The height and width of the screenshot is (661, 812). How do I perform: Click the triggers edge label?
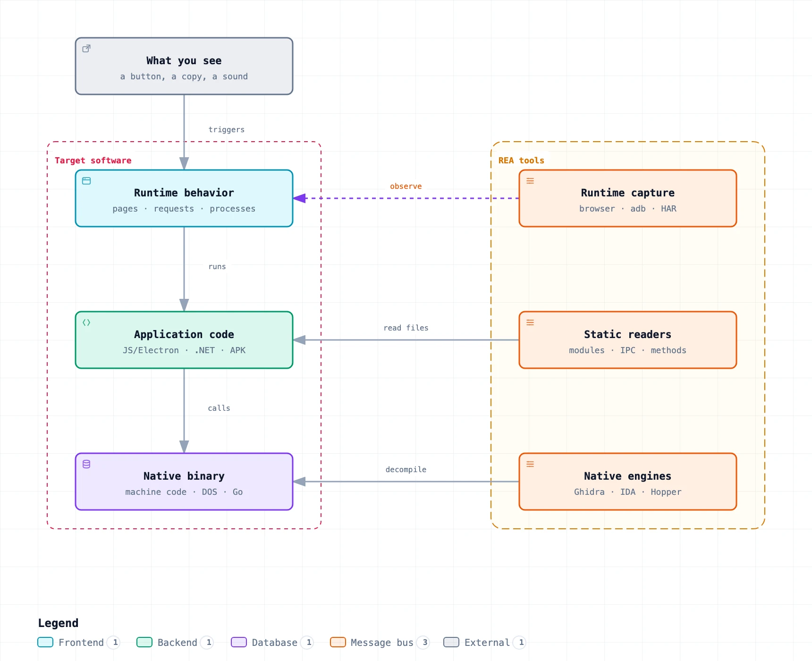coord(227,129)
